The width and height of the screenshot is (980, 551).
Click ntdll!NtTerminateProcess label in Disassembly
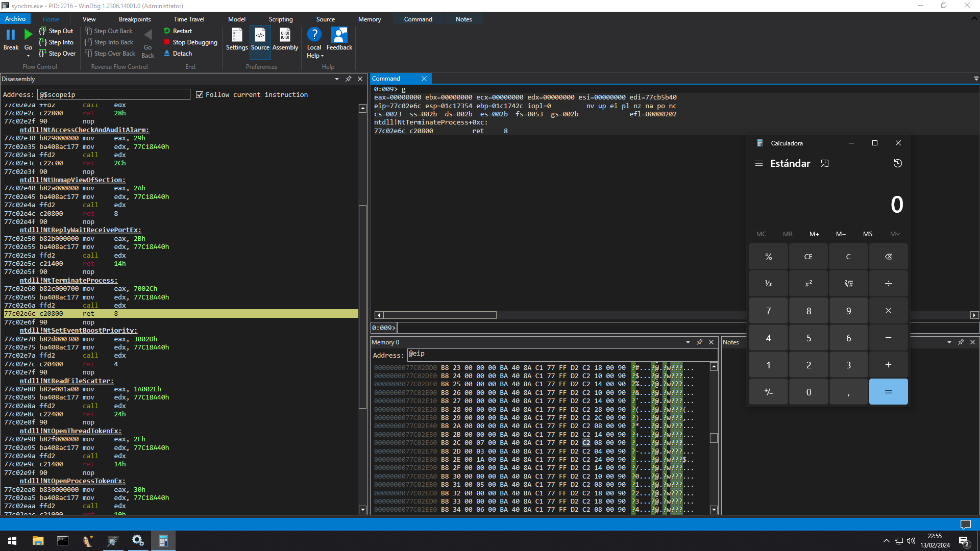click(x=68, y=281)
